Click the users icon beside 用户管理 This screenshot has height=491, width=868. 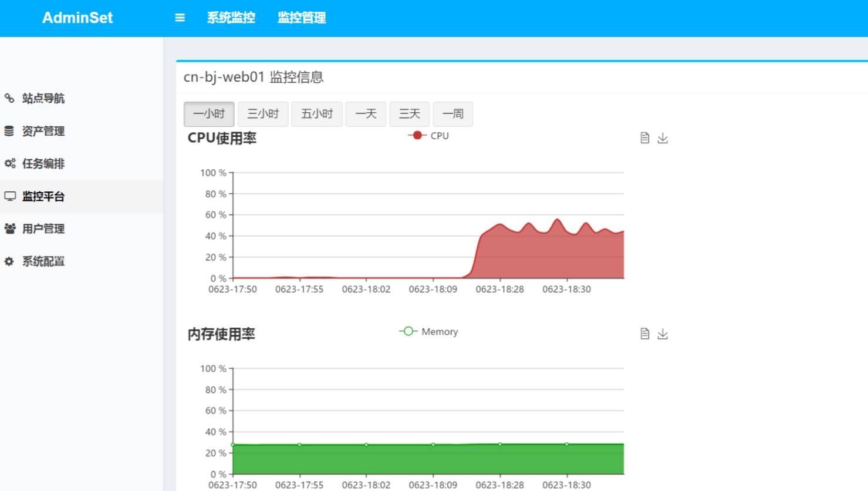10,228
